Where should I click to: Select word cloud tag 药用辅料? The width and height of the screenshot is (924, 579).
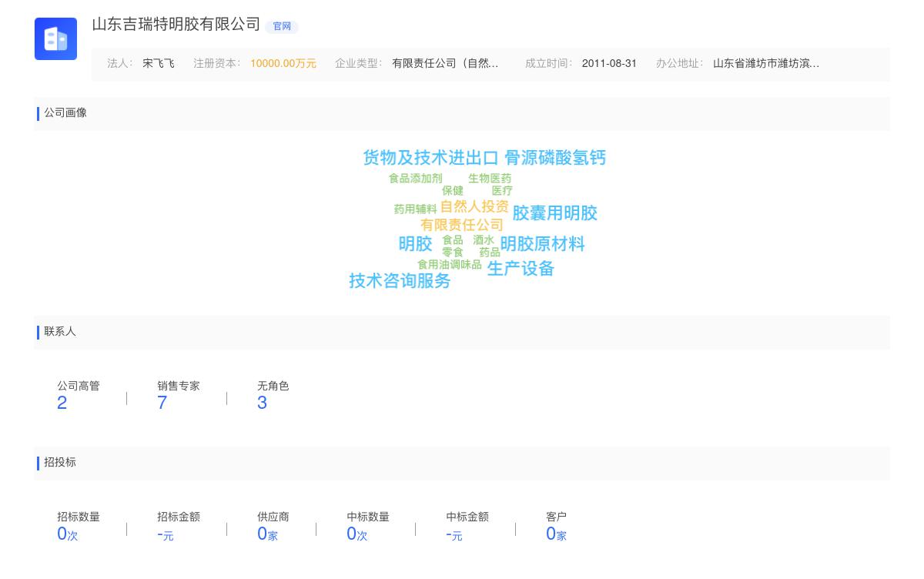(x=416, y=209)
